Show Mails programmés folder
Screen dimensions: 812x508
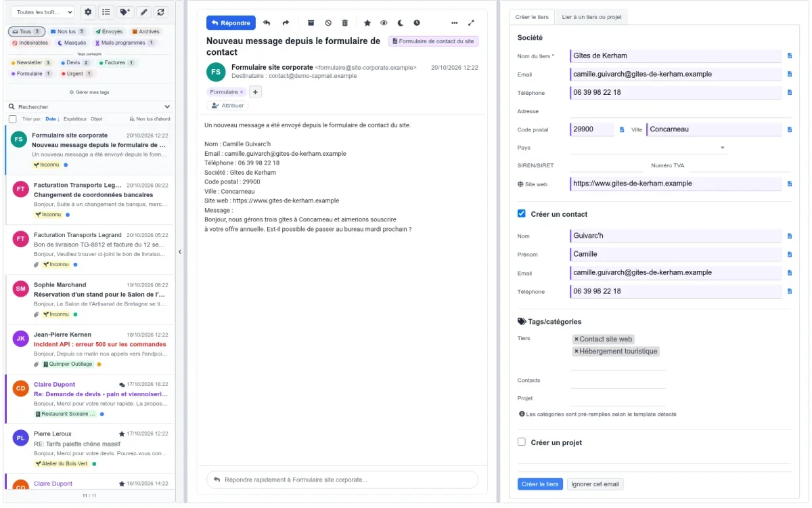tap(125, 43)
